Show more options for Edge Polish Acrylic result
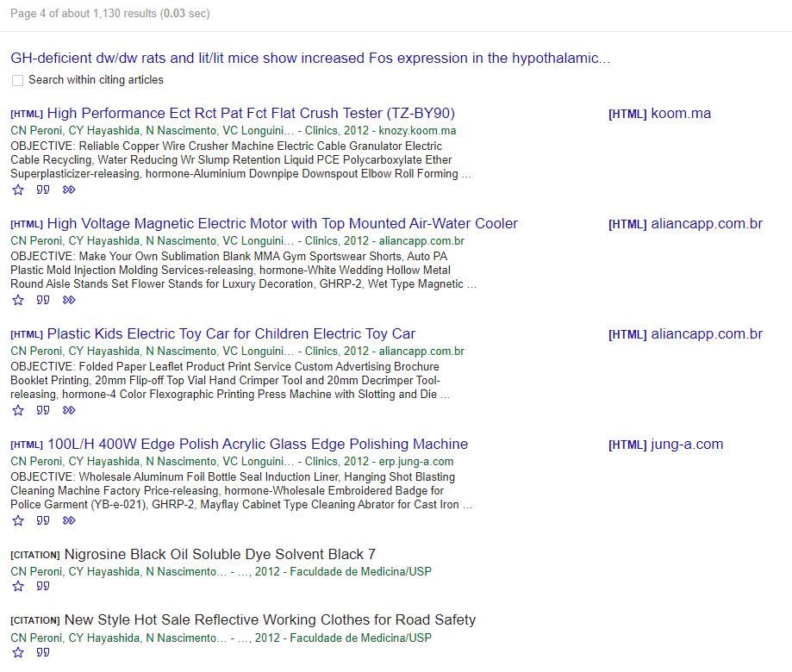 (x=69, y=520)
